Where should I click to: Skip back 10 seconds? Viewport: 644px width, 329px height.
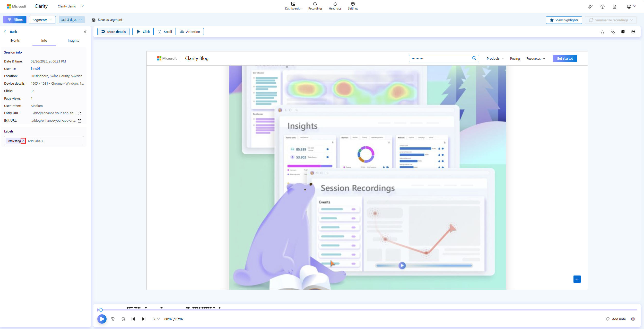[x=113, y=319]
